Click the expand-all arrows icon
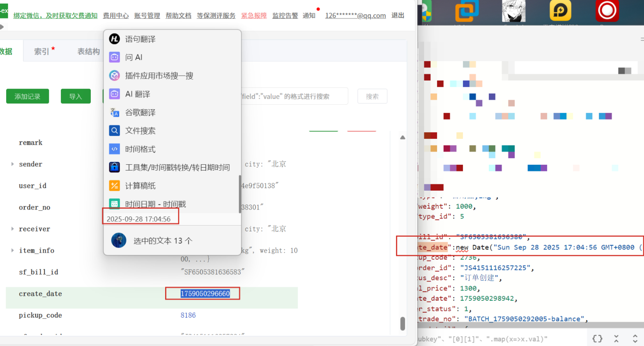 point(635,339)
